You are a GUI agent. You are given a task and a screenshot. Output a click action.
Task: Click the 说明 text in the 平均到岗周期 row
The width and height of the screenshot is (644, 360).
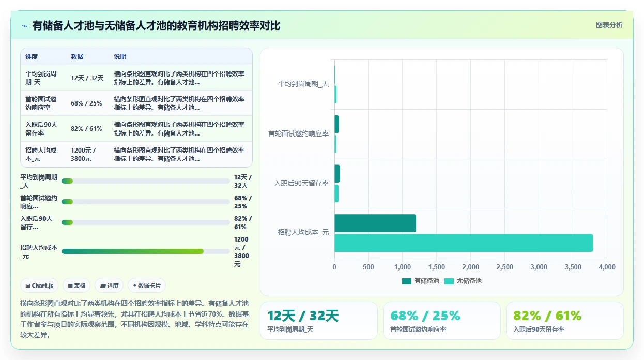pyautogui.click(x=179, y=78)
